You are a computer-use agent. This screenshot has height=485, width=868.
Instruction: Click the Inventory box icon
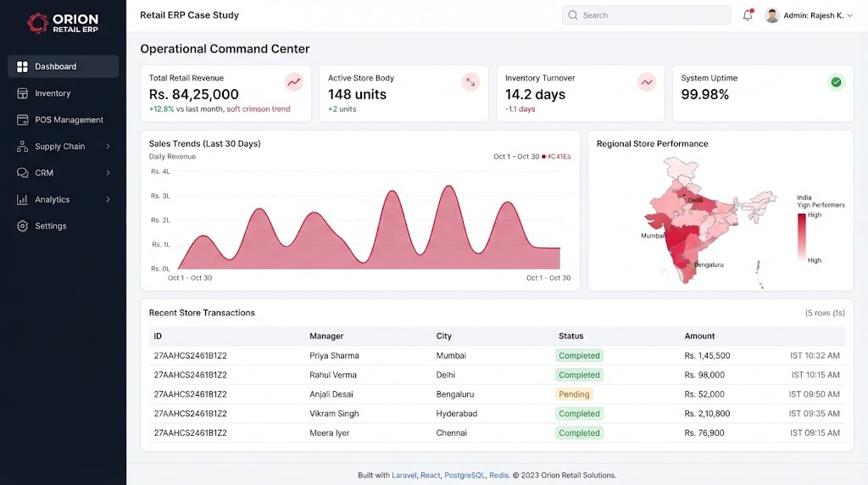pos(22,93)
